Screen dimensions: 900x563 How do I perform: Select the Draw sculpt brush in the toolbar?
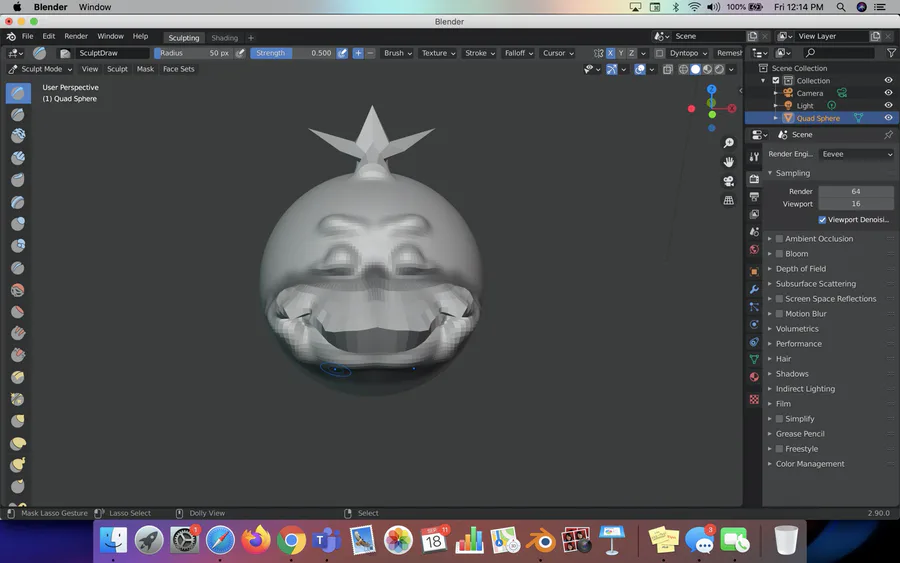click(x=18, y=93)
